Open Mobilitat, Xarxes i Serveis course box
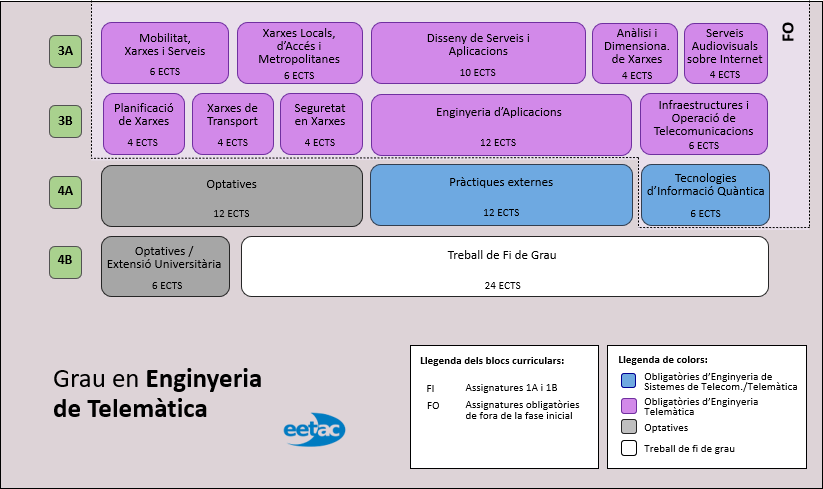 (165, 53)
